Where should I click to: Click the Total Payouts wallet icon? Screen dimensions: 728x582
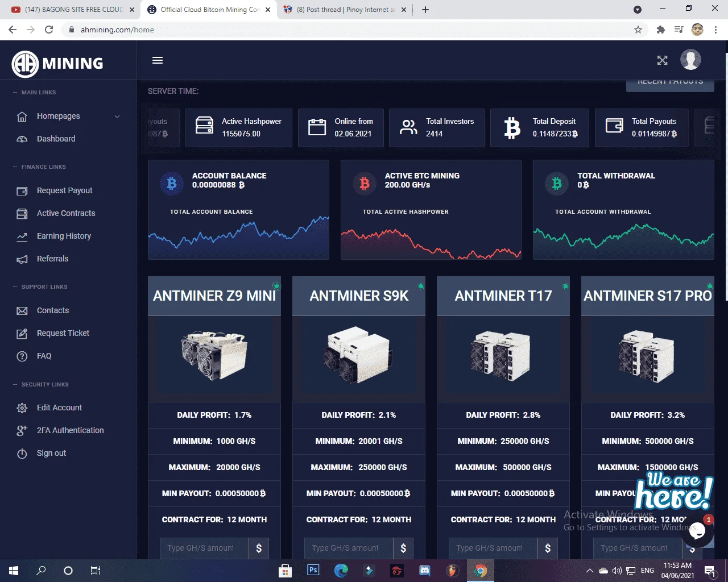click(614, 126)
